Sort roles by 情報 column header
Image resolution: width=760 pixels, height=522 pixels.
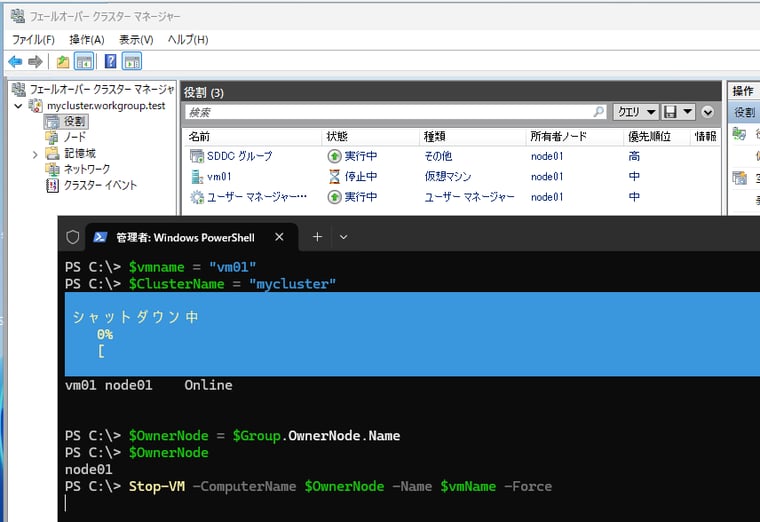tap(705, 137)
